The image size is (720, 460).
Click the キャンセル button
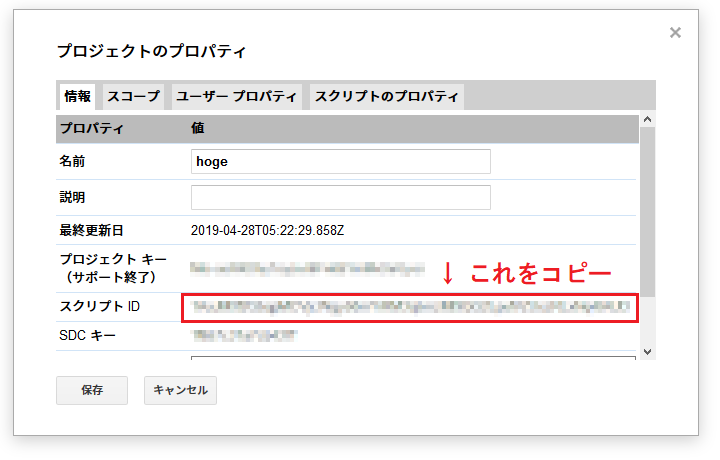tap(180, 390)
